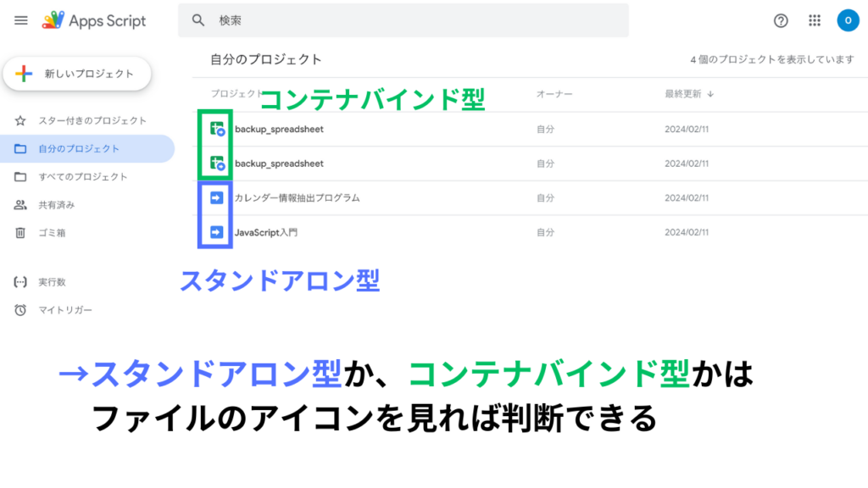868x488 pixels.
Task: Open the help question mark icon
Action: coord(781,21)
